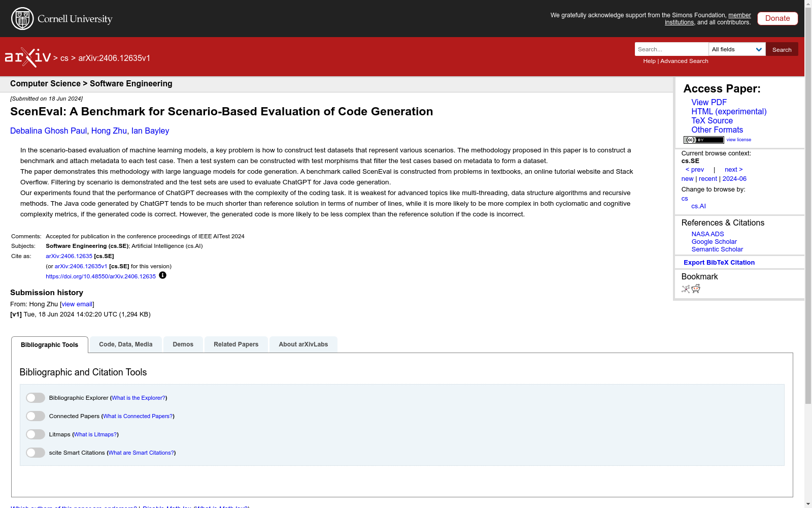Open What is Litmaps? link

(95, 434)
